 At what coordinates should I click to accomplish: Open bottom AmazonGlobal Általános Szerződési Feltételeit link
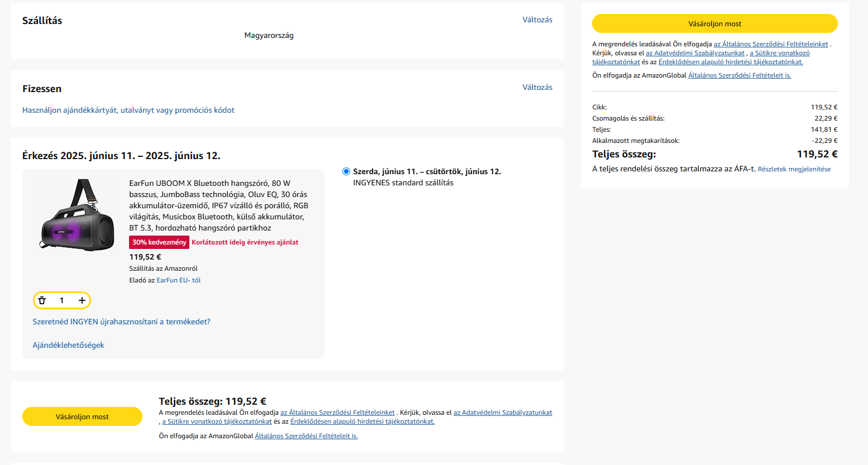tap(306, 436)
